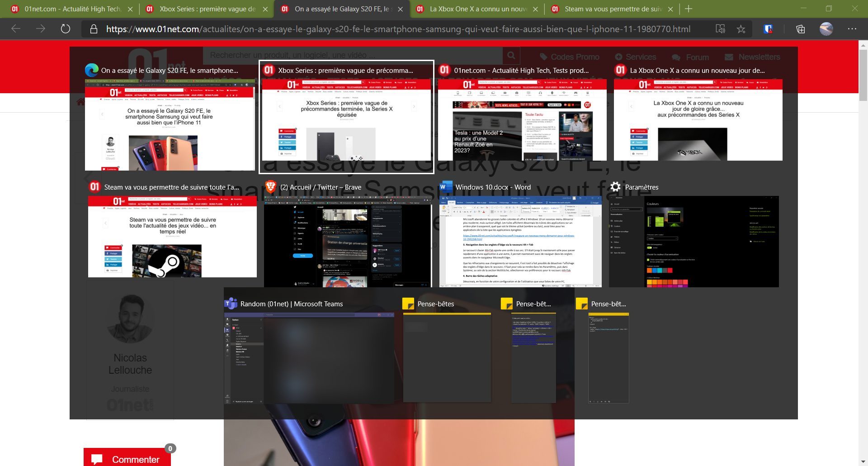Click the Commenter button on the page
This screenshot has width=868, height=466.
point(127,457)
